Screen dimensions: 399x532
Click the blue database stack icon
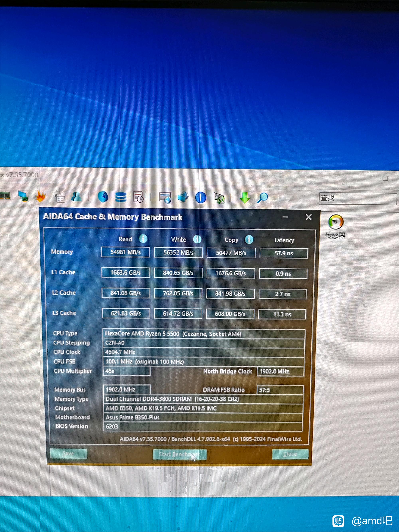coord(121,197)
